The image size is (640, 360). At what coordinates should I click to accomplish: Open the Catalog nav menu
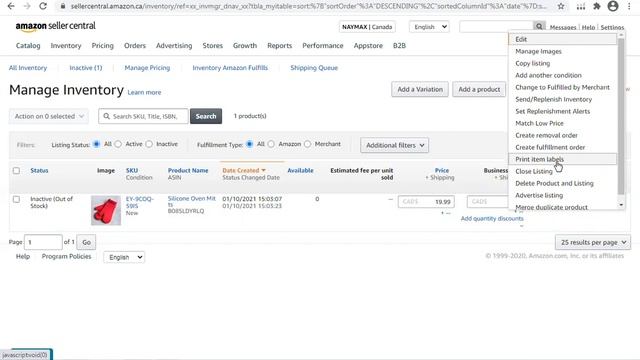28,46
